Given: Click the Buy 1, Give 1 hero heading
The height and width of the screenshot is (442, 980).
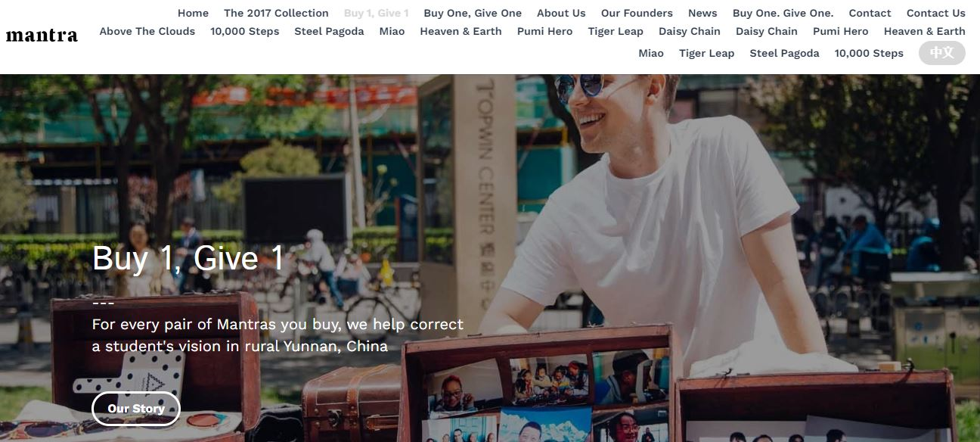Looking at the screenshot, I should (188, 259).
